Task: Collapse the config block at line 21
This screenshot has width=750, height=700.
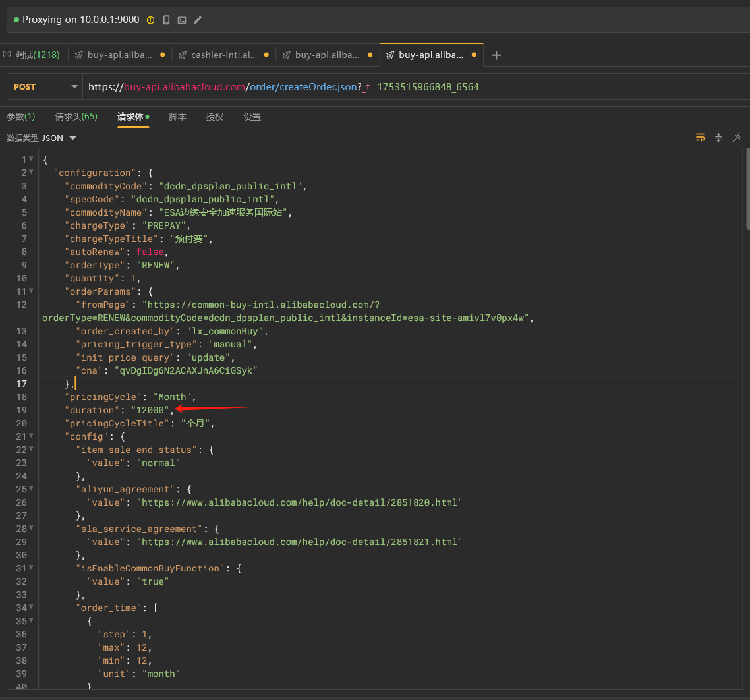Action: [x=31, y=436]
